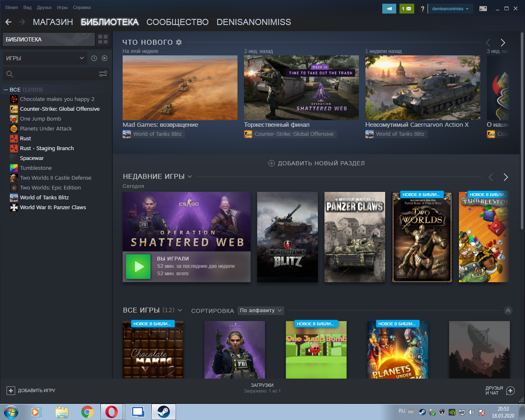Open Two Worlds recent game cover
This screenshot has height=420, width=525.
tap(422, 237)
